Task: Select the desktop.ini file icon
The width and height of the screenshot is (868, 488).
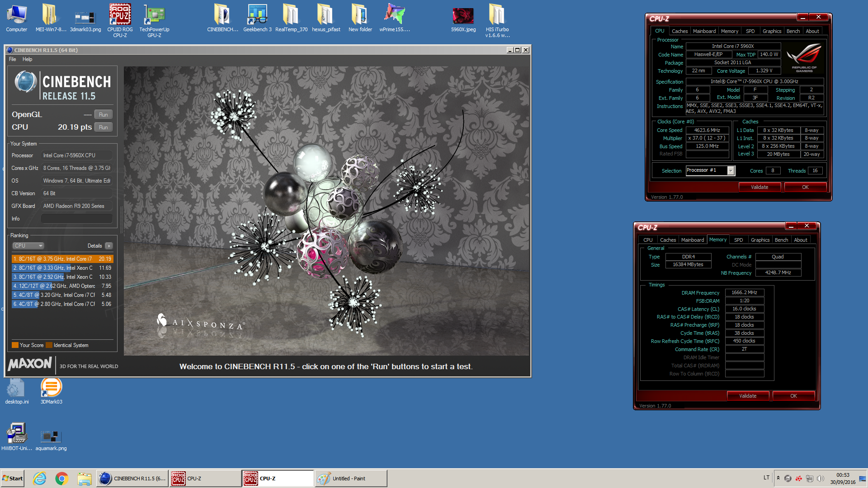Action: [17, 391]
